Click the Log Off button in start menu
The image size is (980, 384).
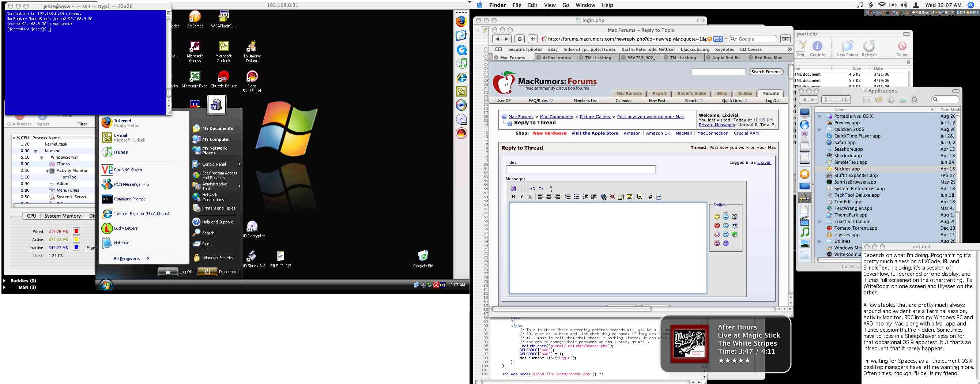click(168, 272)
